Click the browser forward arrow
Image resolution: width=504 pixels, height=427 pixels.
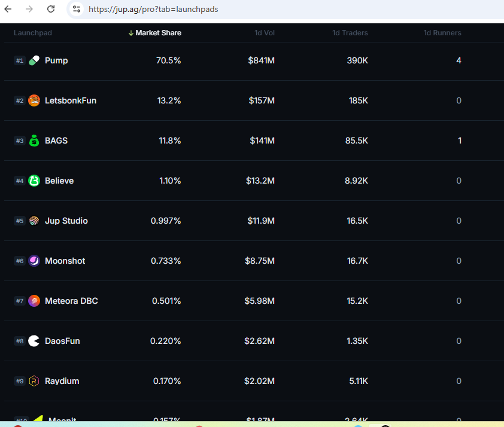click(x=29, y=9)
